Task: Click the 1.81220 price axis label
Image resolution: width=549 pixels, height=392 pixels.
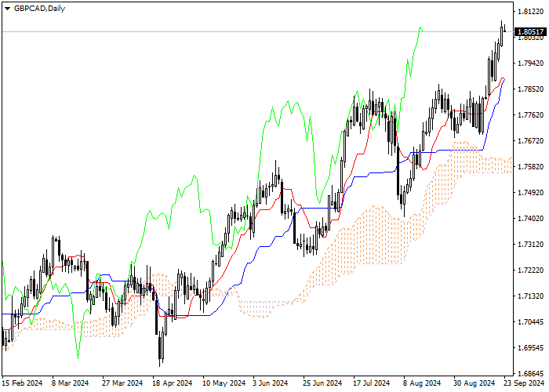Action: point(530,12)
